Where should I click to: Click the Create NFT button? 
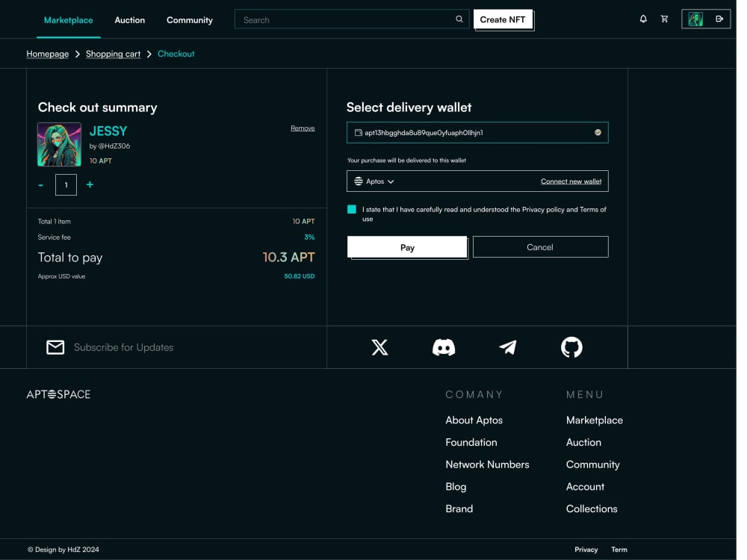[x=503, y=19]
